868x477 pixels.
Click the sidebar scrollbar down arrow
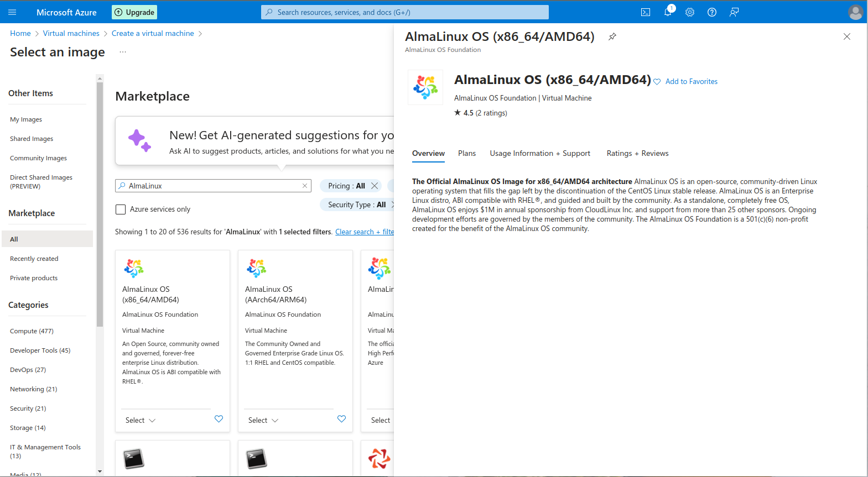(x=100, y=471)
